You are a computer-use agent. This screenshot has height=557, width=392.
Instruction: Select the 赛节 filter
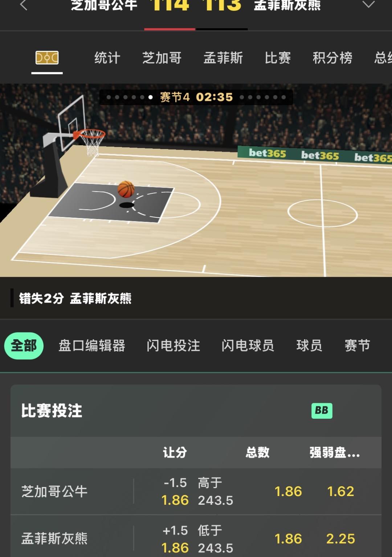coord(358,346)
